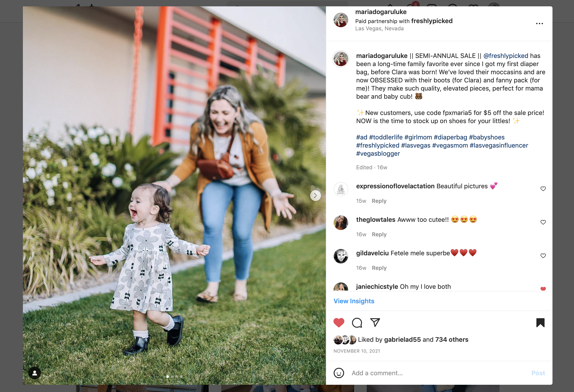Reply to gildavelciu's comment
The width and height of the screenshot is (574, 392).
coord(379,268)
